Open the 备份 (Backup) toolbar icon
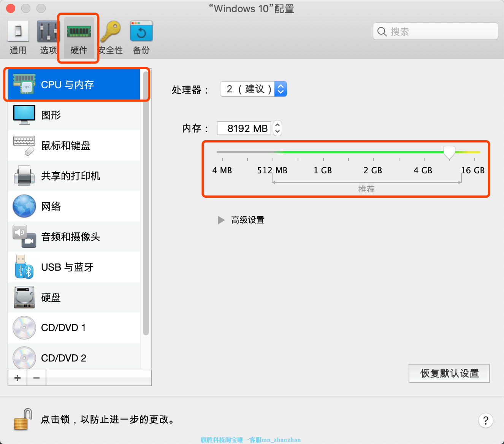This screenshot has height=444, width=504. [141, 36]
